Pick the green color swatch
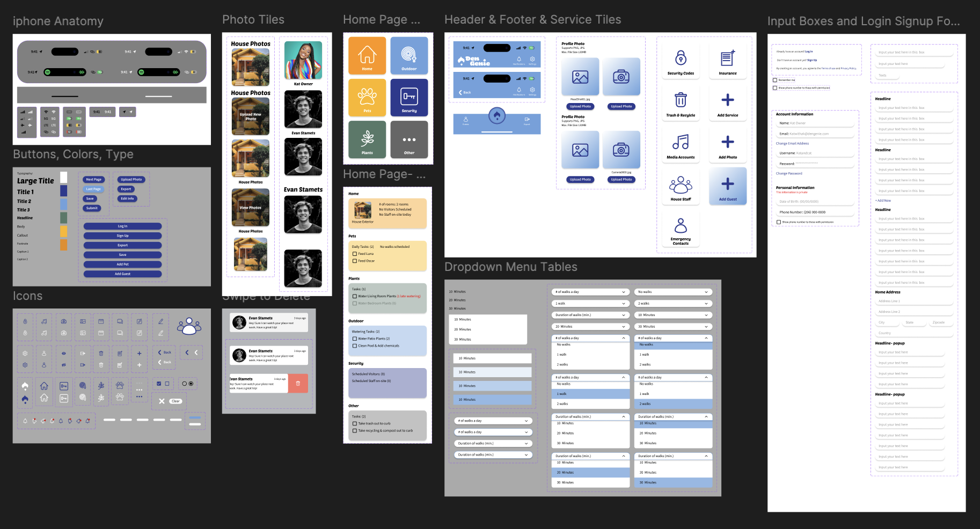This screenshot has width=980, height=529. pyautogui.click(x=64, y=217)
